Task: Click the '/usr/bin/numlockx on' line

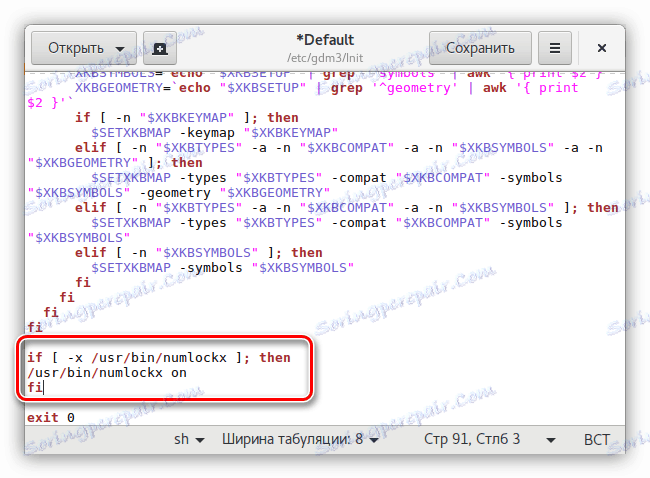Action: coord(107,373)
